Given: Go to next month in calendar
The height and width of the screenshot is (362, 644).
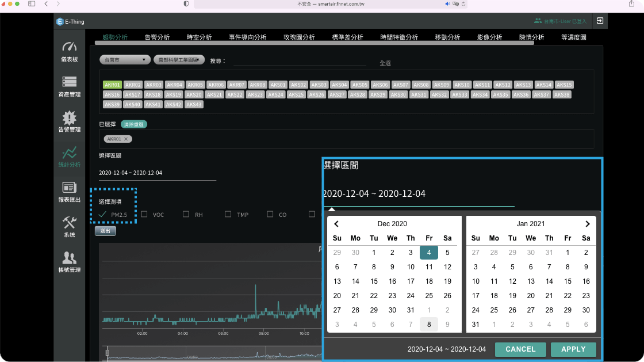Looking at the screenshot, I should click(x=587, y=224).
